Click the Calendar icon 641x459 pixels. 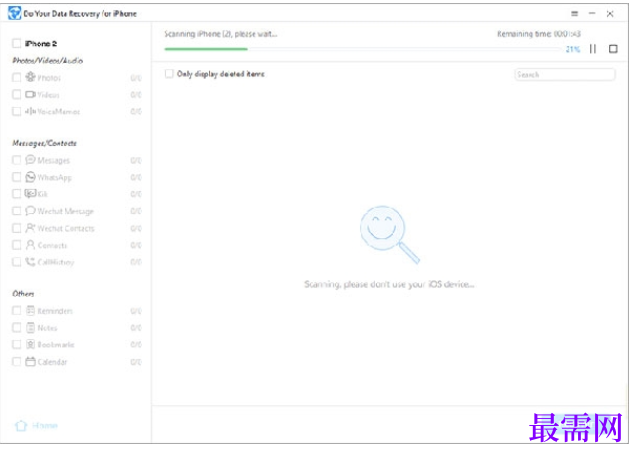click(31, 361)
